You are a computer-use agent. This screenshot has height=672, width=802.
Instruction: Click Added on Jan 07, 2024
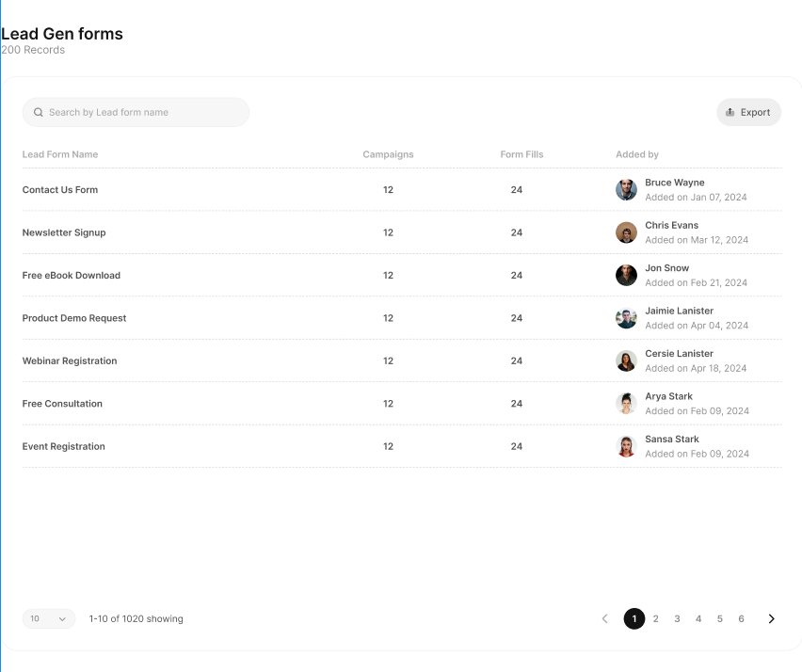[696, 198]
